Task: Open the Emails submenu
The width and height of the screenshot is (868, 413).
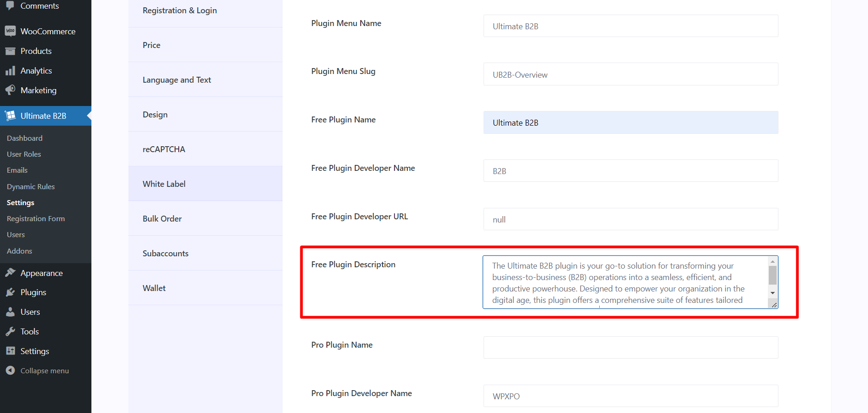Action: pos(17,170)
